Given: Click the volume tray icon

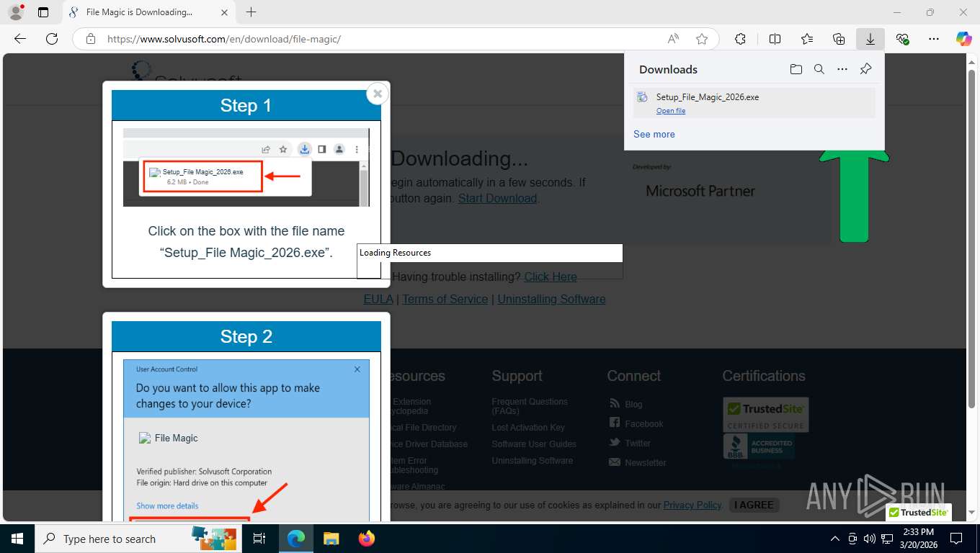Looking at the screenshot, I should [869, 539].
